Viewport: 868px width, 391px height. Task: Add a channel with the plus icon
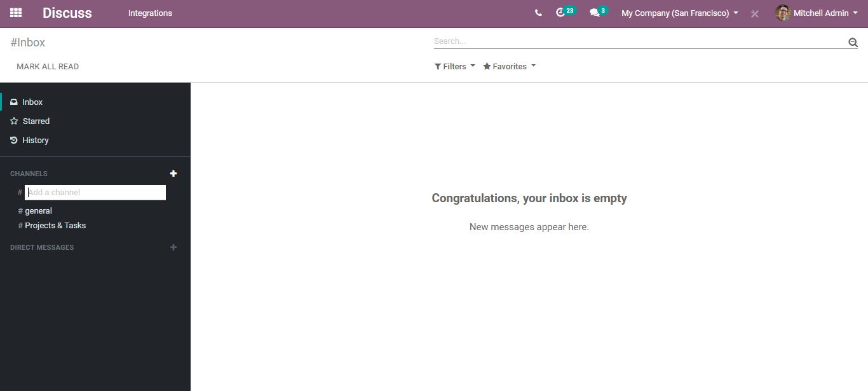(173, 174)
